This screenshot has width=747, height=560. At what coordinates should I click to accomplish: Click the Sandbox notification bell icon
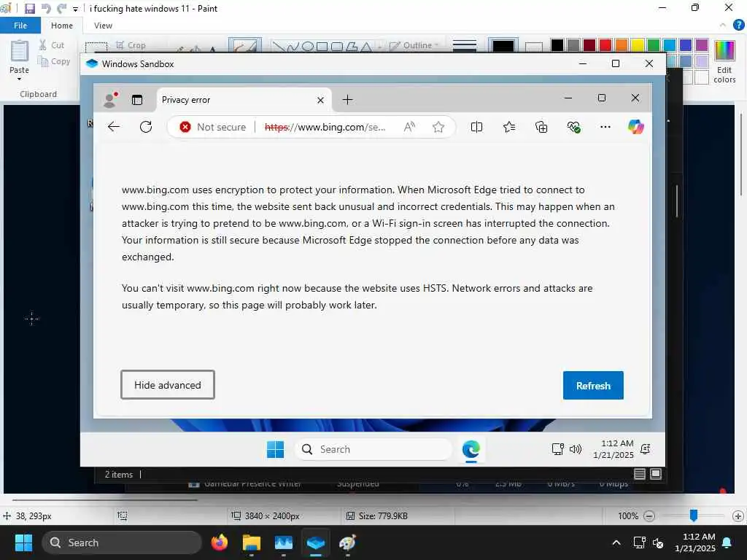(x=646, y=449)
